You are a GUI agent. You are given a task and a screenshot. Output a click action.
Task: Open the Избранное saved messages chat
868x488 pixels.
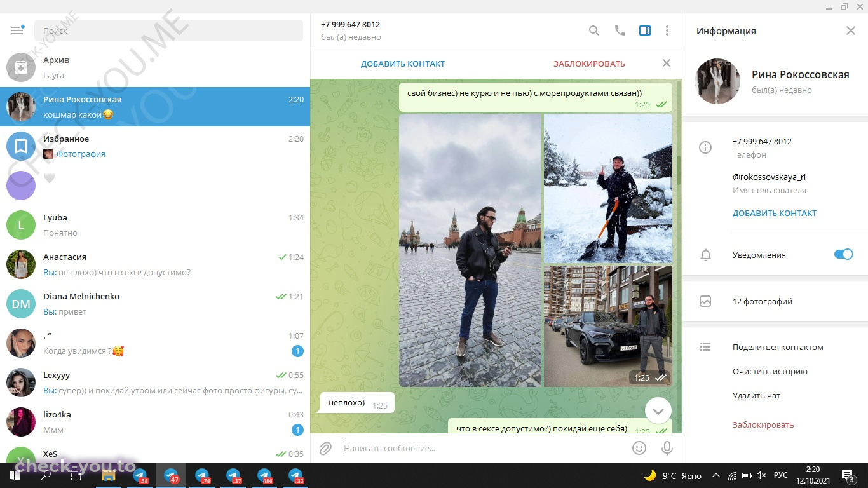[155, 146]
